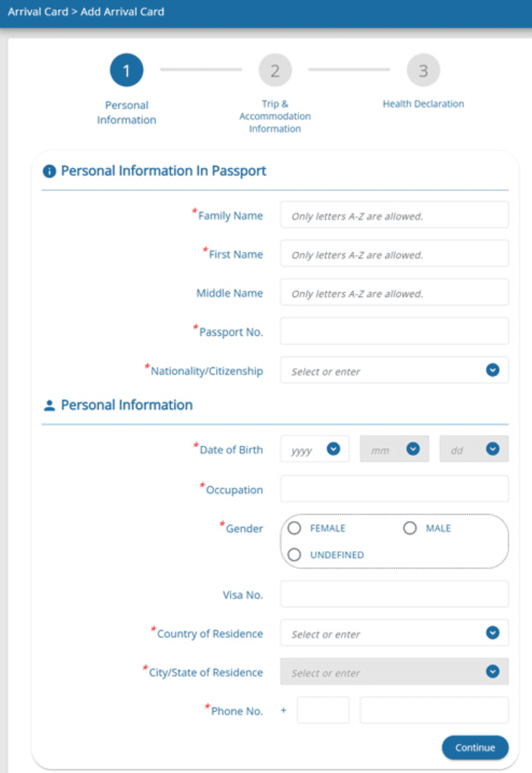The width and height of the screenshot is (532, 773).
Task: Click the Passport No. input field
Action: point(393,330)
